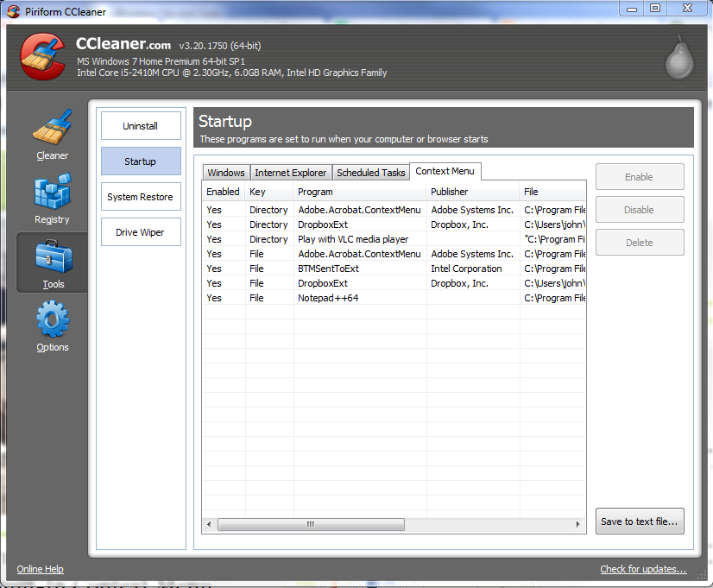Maximize the CCleaner window
This screenshot has height=588, width=713.
click(655, 8)
